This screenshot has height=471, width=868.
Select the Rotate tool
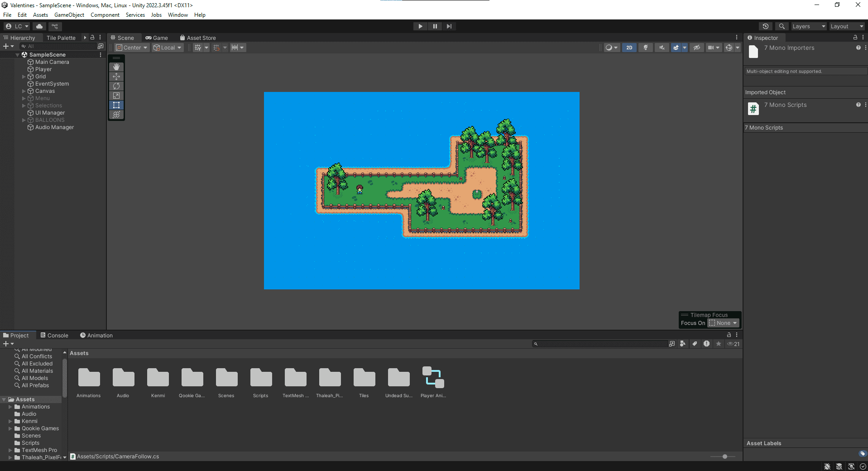[116, 86]
